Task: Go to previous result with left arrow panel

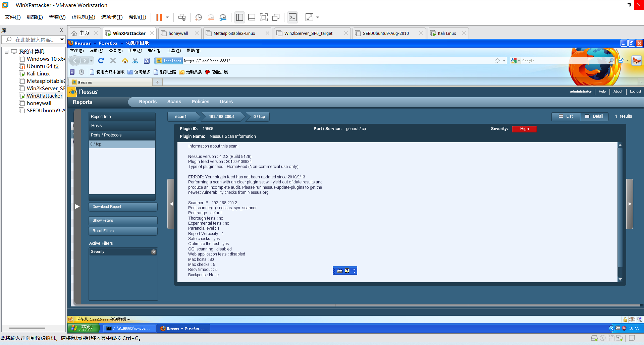Action: point(171,204)
